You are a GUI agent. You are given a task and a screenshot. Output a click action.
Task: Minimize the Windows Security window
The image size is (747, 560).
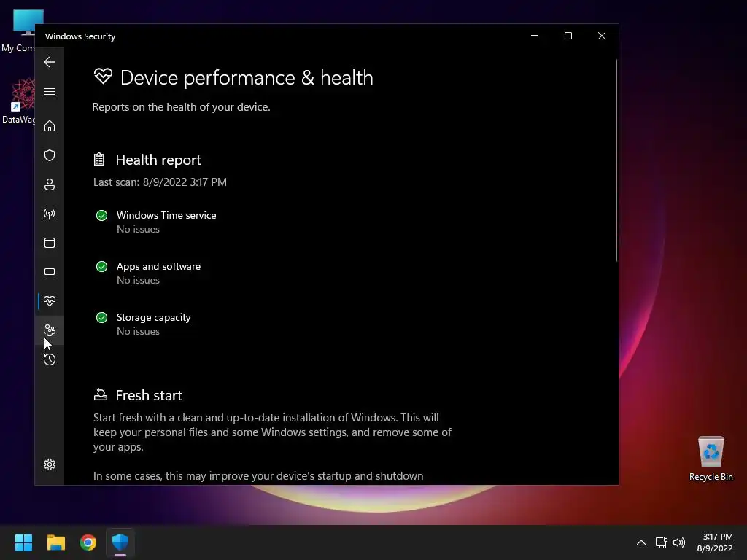point(535,36)
